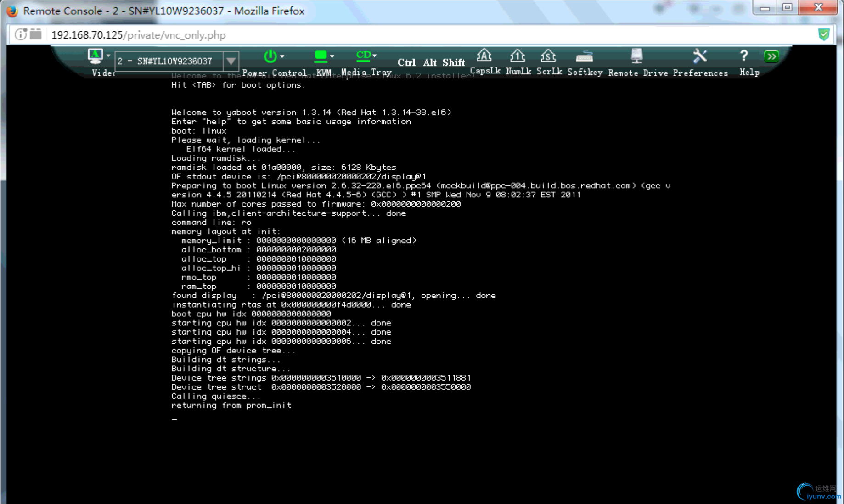The width and height of the screenshot is (844, 504).
Task: Open the server selector SN#YL10W9236037 combo box
Action: point(176,61)
